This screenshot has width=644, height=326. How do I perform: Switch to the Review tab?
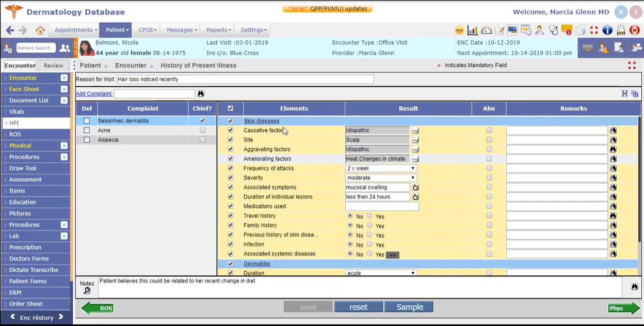(x=53, y=66)
